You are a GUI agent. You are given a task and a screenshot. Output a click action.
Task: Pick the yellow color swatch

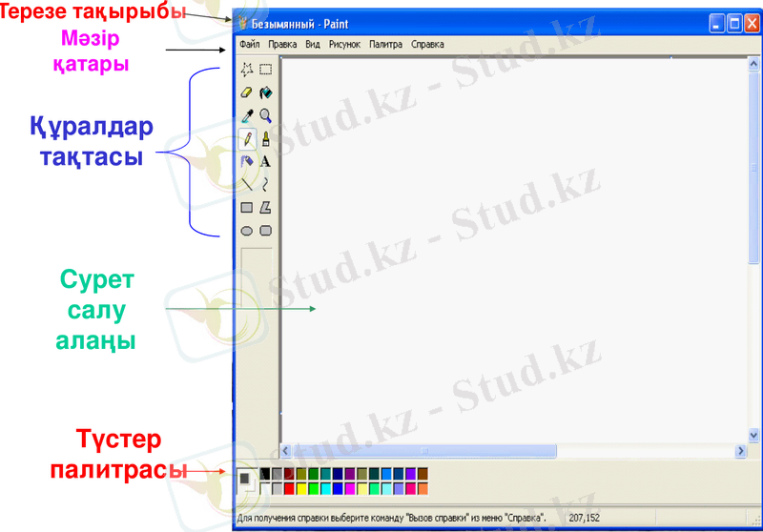[301, 488]
